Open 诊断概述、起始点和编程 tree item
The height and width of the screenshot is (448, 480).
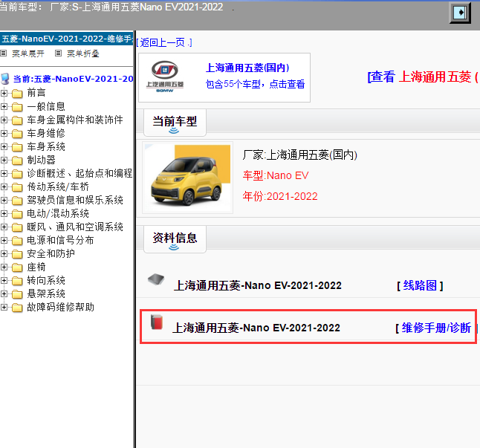tap(80, 173)
